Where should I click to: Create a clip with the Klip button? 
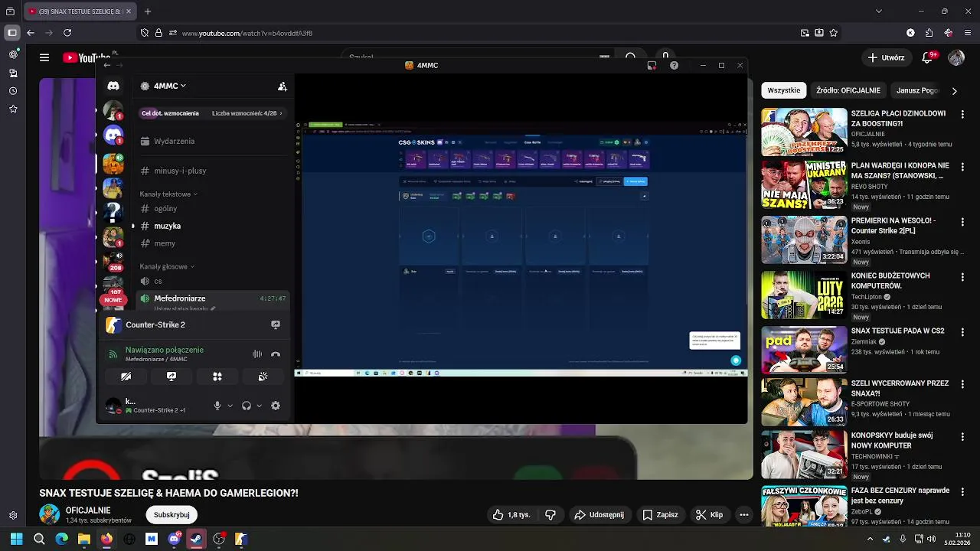[x=709, y=515]
